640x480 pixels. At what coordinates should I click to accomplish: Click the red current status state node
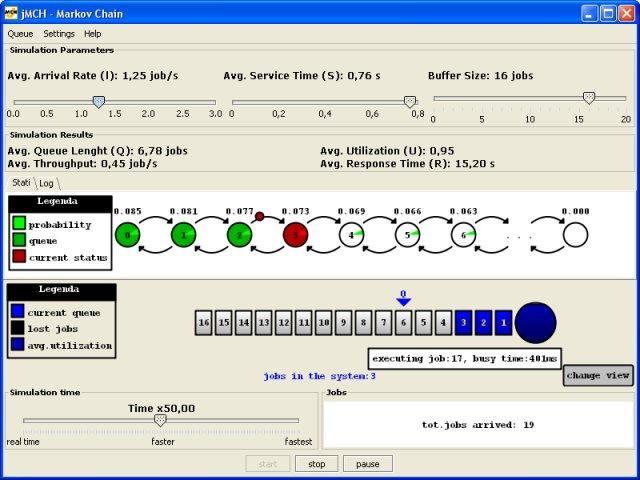295,235
